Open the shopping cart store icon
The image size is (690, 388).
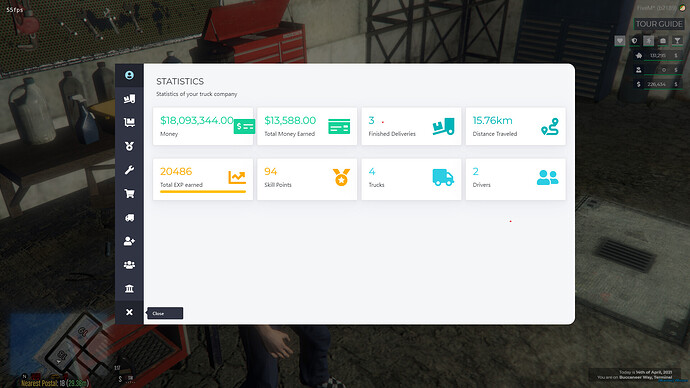click(129, 194)
